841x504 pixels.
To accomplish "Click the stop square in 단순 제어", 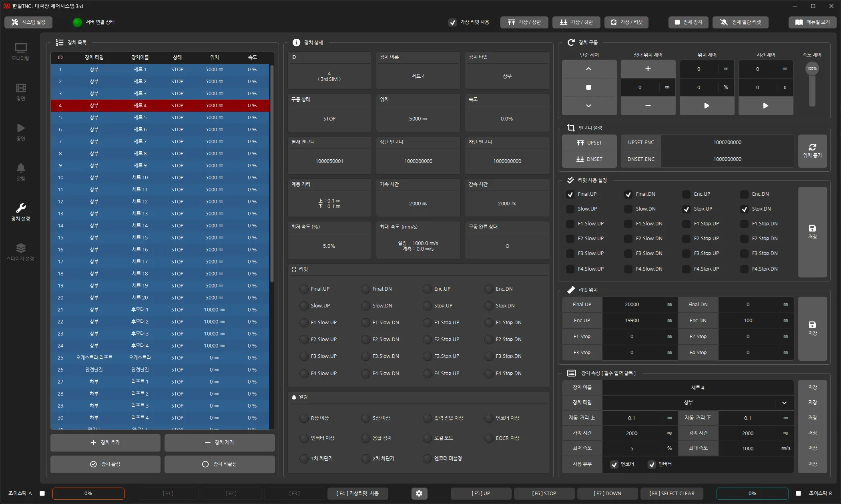I will coord(588,87).
